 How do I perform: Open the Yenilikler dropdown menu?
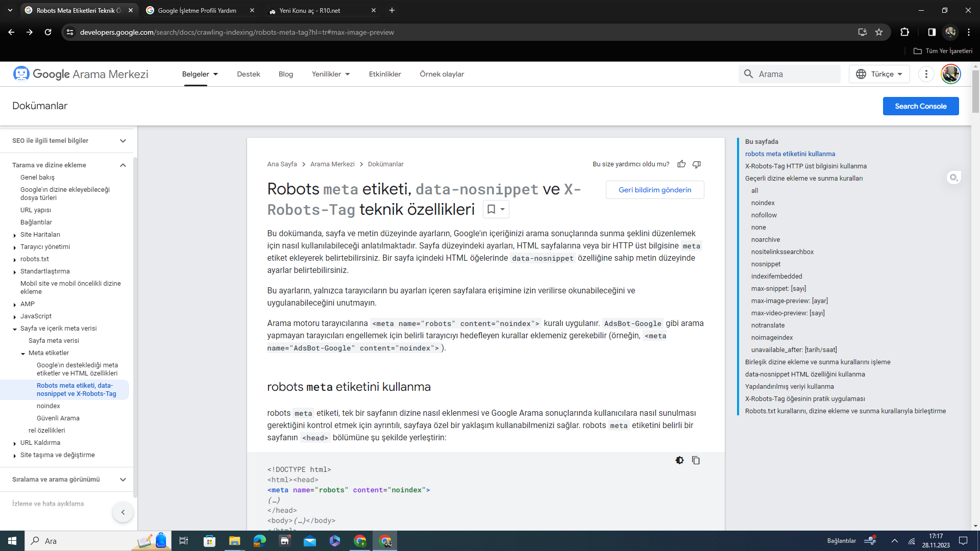pyautogui.click(x=331, y=74)
